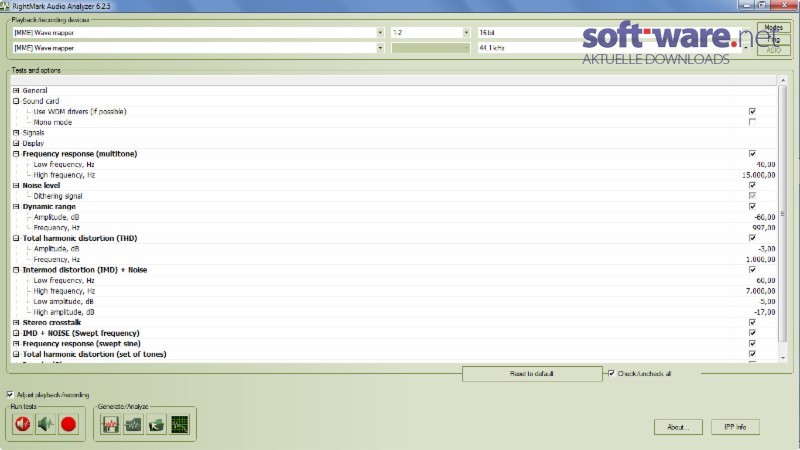Open the About... button
Viewport: 800px width, 450px height.
tap(678, 427)
